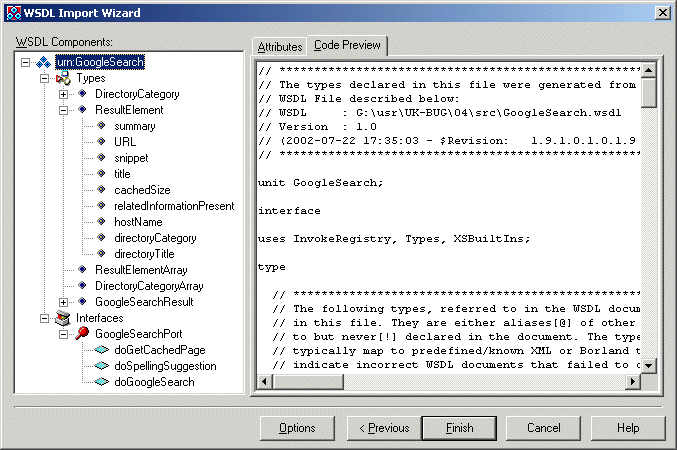Click the GoogleSearchPort red port icon
Image resolution: width=677 pixels, height=450 pixels.
tap(82, 333)
